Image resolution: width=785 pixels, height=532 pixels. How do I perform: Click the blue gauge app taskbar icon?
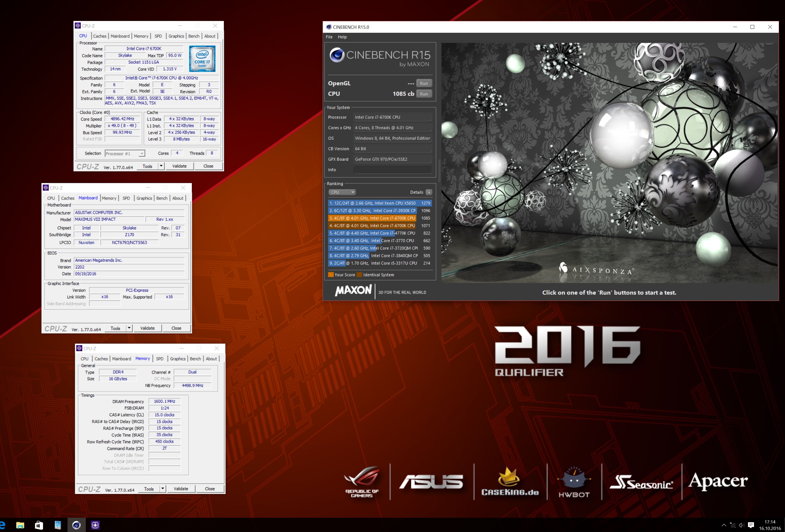(58, 525)
